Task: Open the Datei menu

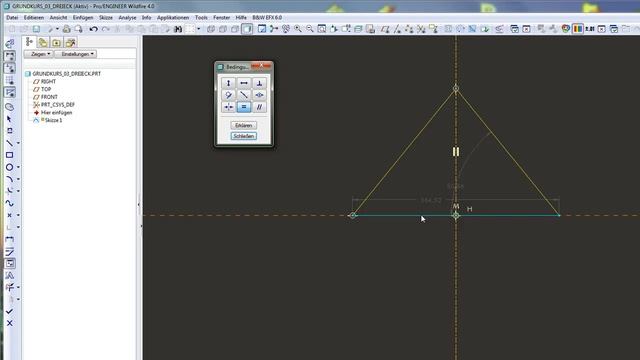Action: 12,18
